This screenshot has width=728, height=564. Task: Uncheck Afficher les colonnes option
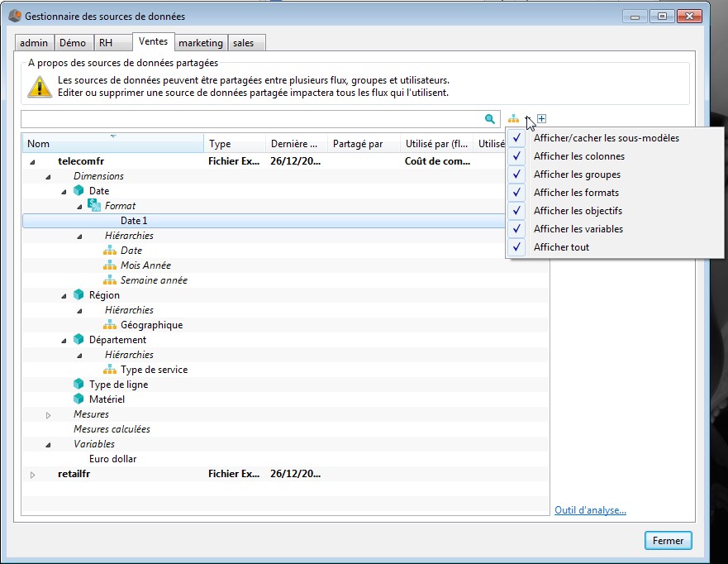point(516,156)
